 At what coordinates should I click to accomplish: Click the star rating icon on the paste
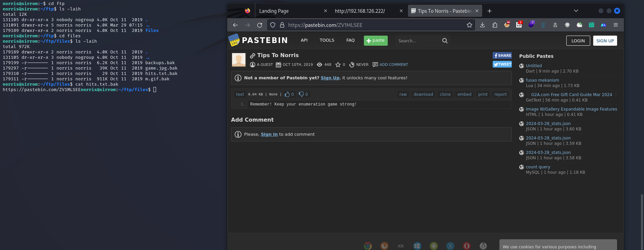338,65
